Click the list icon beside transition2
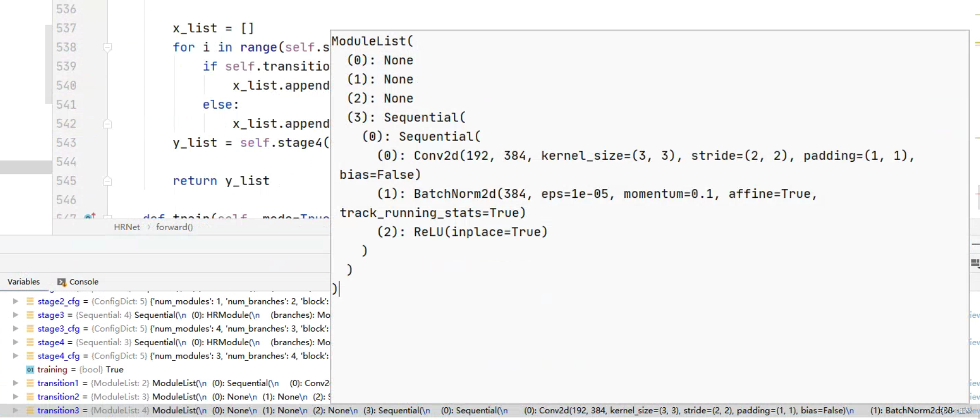 coord(30,397)
